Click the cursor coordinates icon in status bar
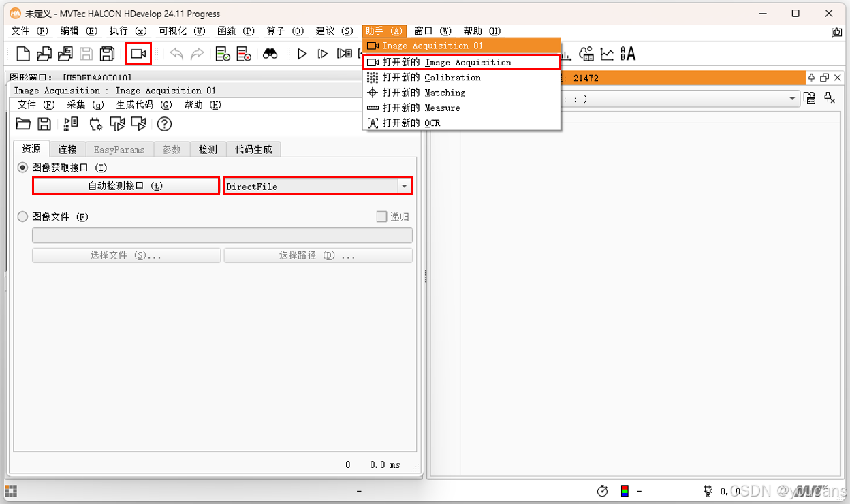The width and height of the screenshot is (850, 504). coord(708,491)
